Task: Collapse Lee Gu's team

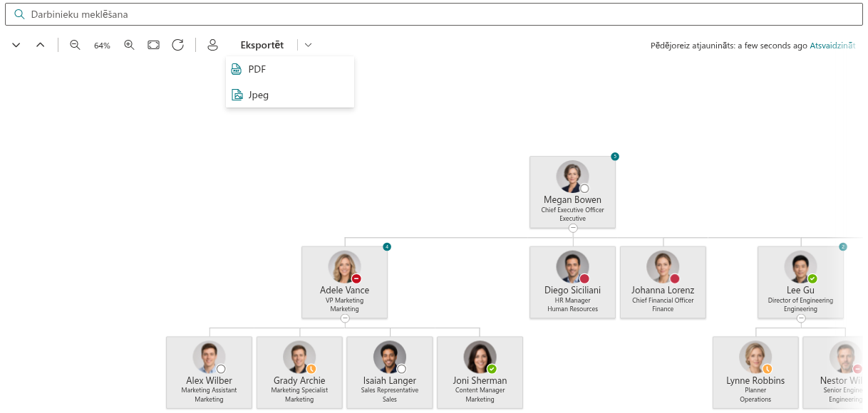Action: tap(801, 318)
